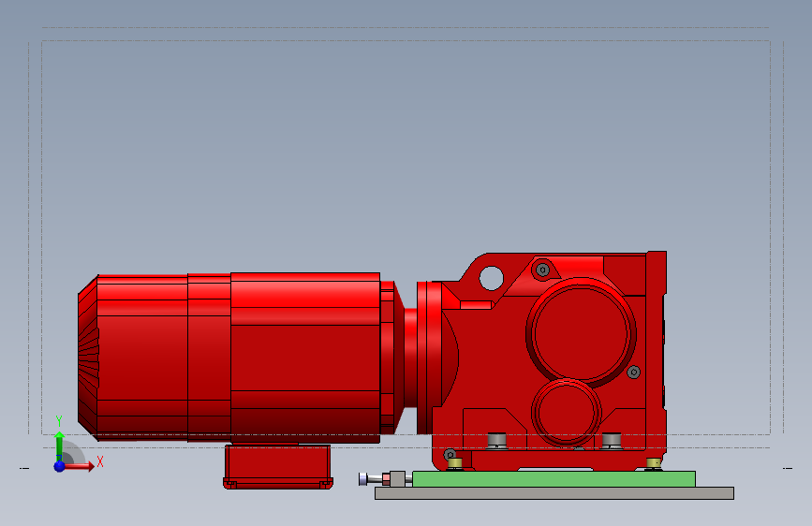Select the lifting eye hole on the gearbox
Screen dimensions: 812x526
pyautogui.click(x=491, y=278)
